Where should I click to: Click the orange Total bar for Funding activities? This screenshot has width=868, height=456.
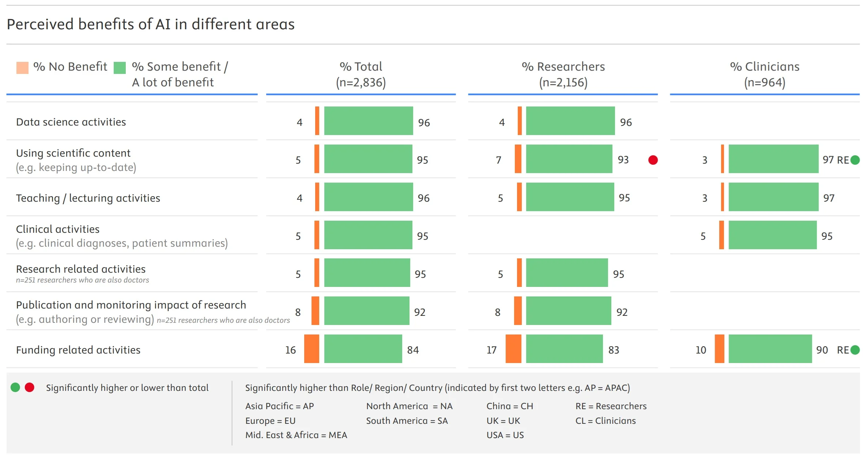tap(312, 349)
